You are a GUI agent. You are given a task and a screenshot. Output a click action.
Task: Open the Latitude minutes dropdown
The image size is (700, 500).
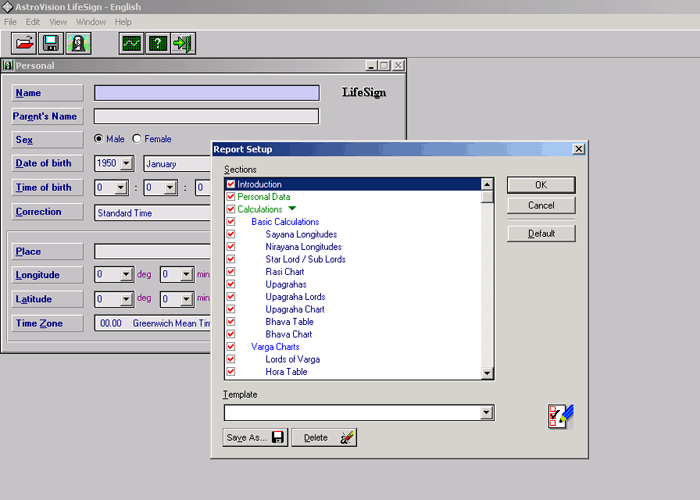pyautogui.click(x=187, y=299)
